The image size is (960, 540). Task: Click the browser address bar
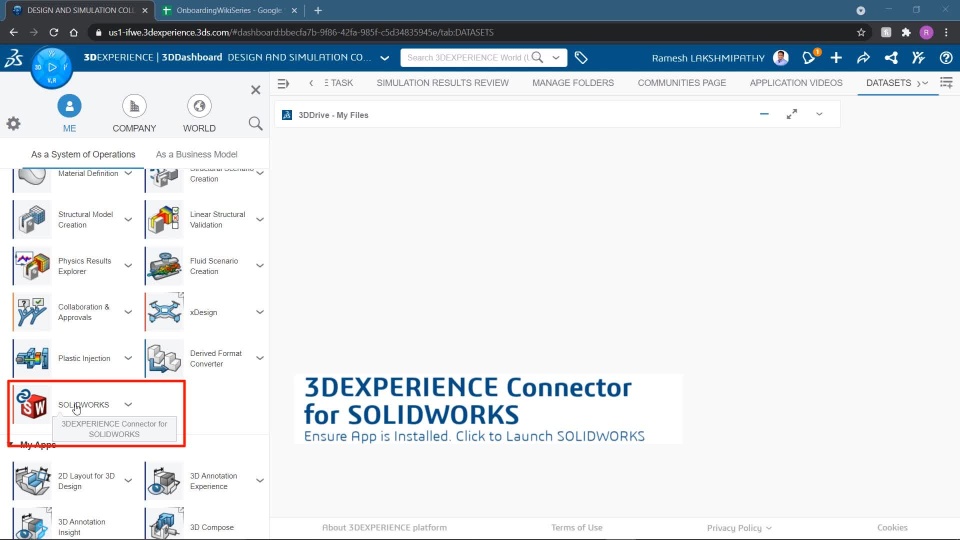pyautogui.click(x=471, y=32)
